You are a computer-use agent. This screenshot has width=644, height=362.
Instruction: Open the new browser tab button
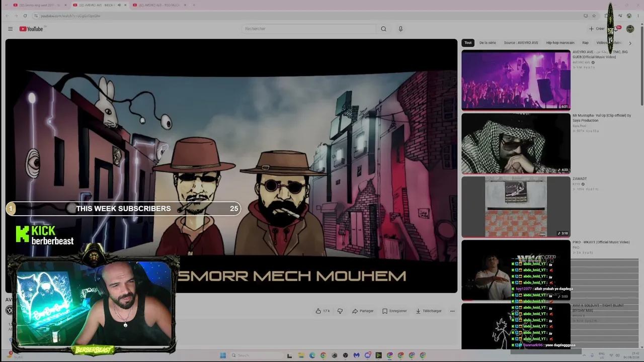point(194,5)
